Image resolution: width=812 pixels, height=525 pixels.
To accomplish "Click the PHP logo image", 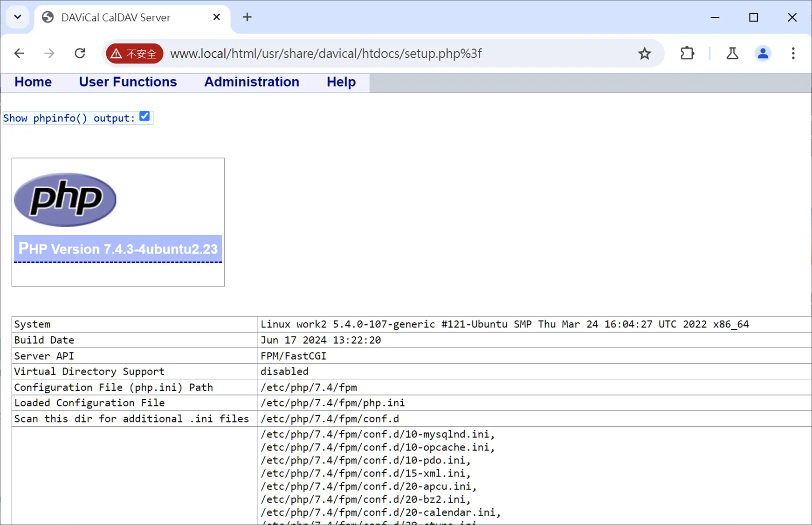I will click(65, 200).
